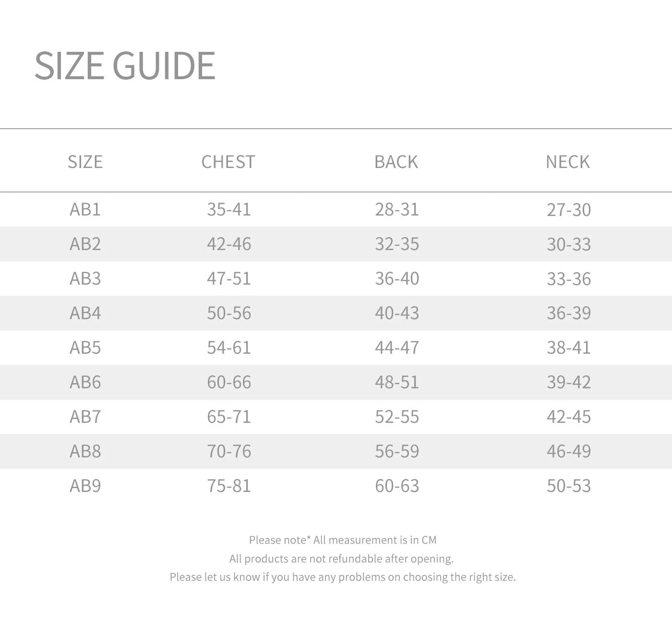
Task: Select the SIZE column header
Action: coord(85,162)
